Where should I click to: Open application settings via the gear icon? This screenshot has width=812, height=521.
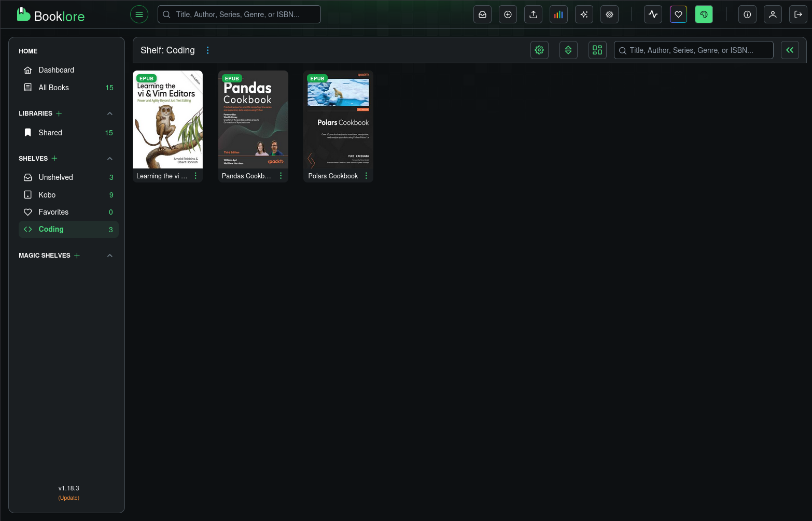[x=609, y=14]
